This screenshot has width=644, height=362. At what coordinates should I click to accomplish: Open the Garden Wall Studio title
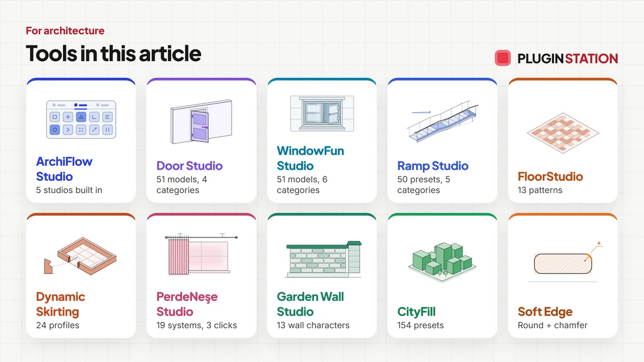click(x=310, y=304)
